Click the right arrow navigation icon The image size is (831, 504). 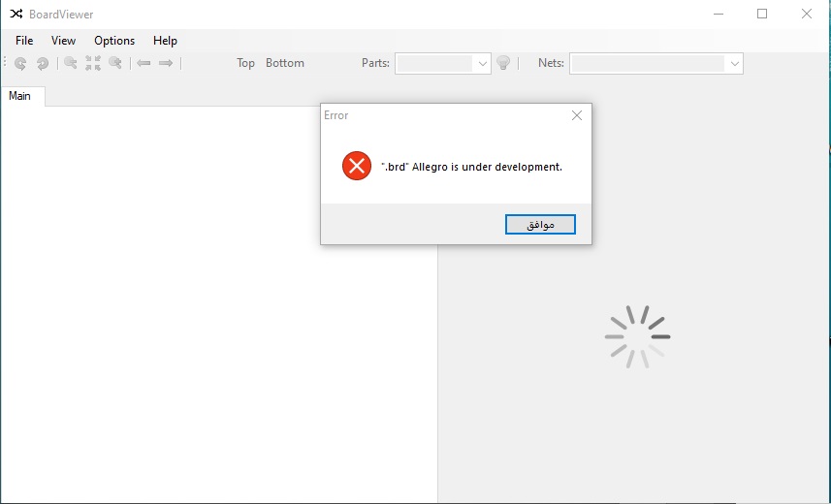(166, 63)
